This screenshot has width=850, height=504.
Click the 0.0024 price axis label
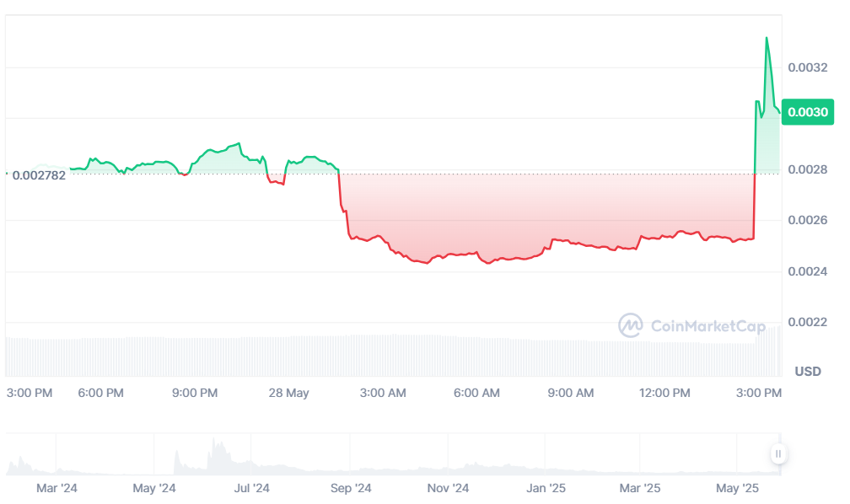[807, 271]
